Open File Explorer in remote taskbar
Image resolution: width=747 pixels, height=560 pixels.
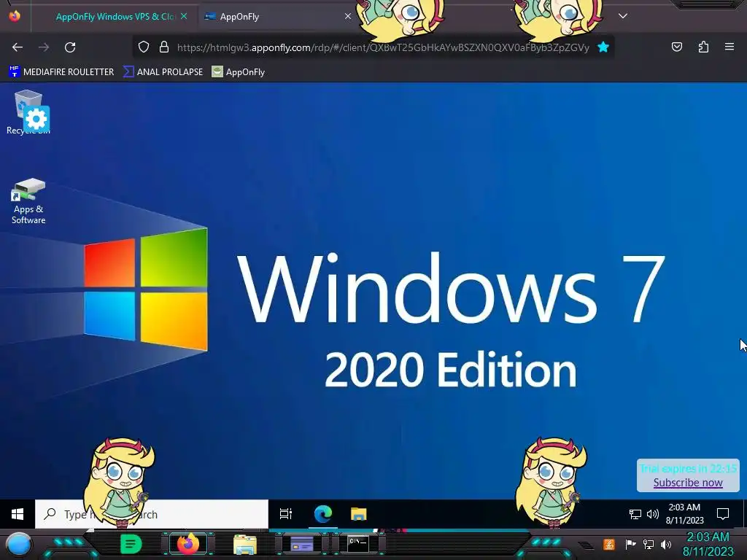[x=358, y=514]
